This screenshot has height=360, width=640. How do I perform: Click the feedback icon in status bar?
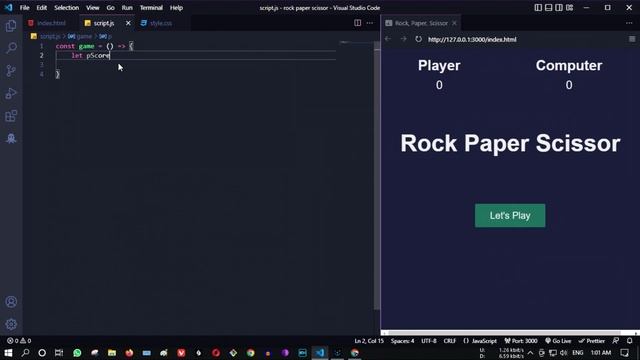616,341
